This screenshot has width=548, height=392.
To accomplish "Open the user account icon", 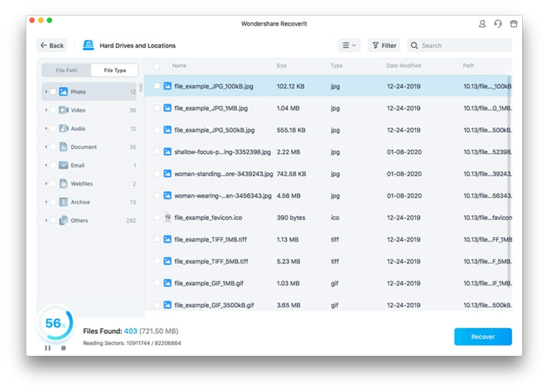I will (x=482, y=24).
